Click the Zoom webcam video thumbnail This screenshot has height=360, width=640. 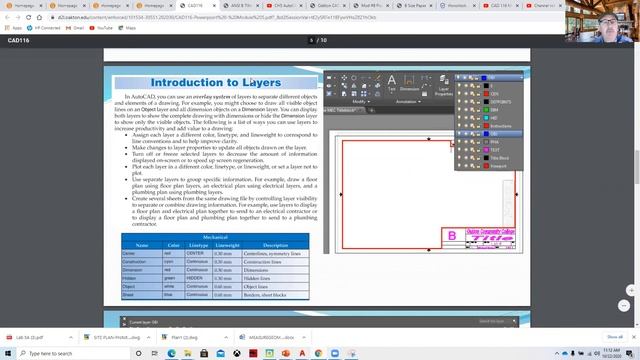coord(602,21)
